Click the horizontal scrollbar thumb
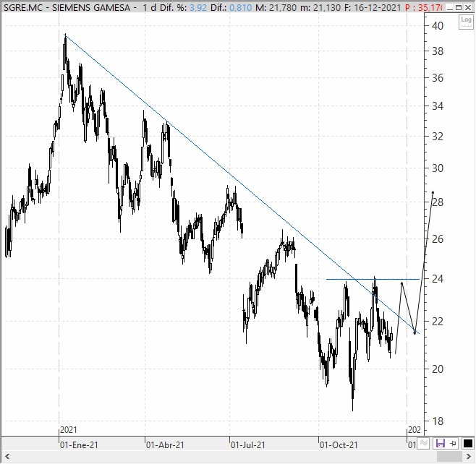Viewport: 476px width, 464px height. [449, 456]
